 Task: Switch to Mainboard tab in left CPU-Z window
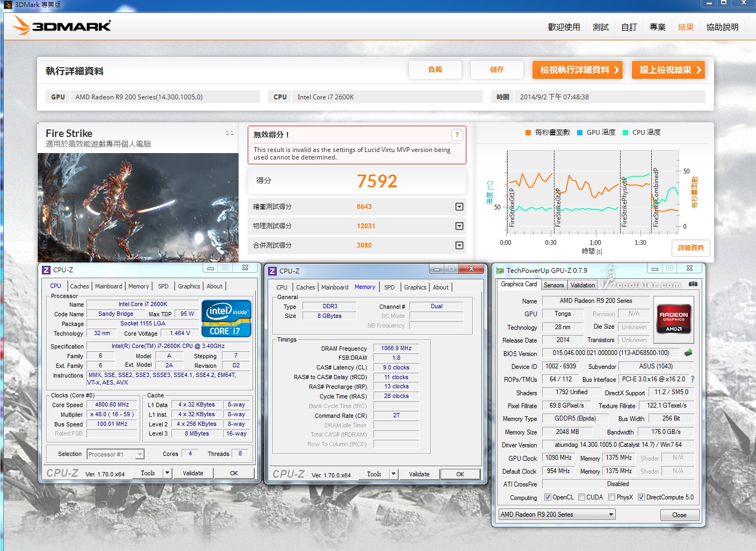coord(109,286)
